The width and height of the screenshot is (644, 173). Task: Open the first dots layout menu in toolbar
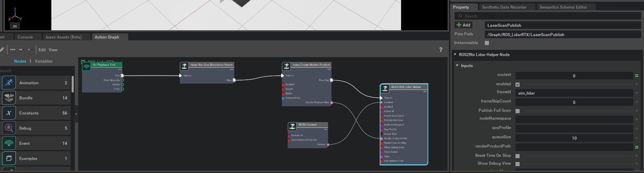[13, 50]
